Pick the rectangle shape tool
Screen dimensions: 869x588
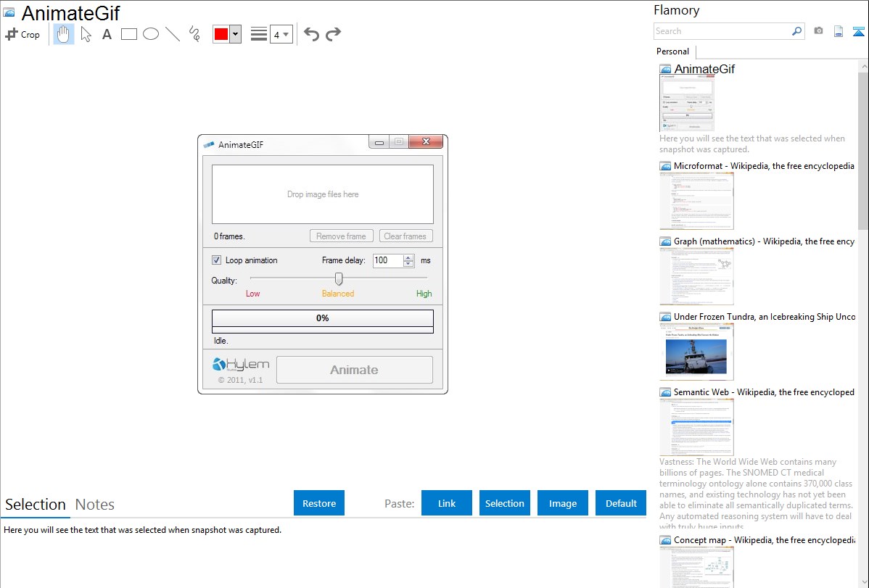pyautogui.click(x=128, y=34)
